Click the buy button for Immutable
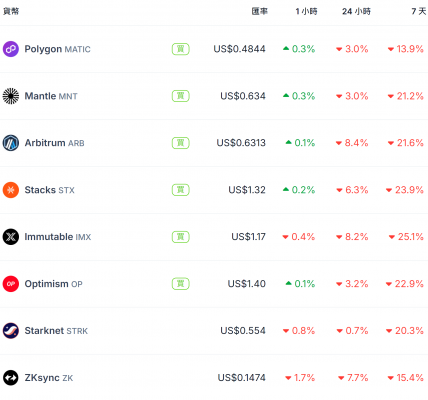Image resolution: width=428 pixels, height=400 pixels. (x=181, y=237)
